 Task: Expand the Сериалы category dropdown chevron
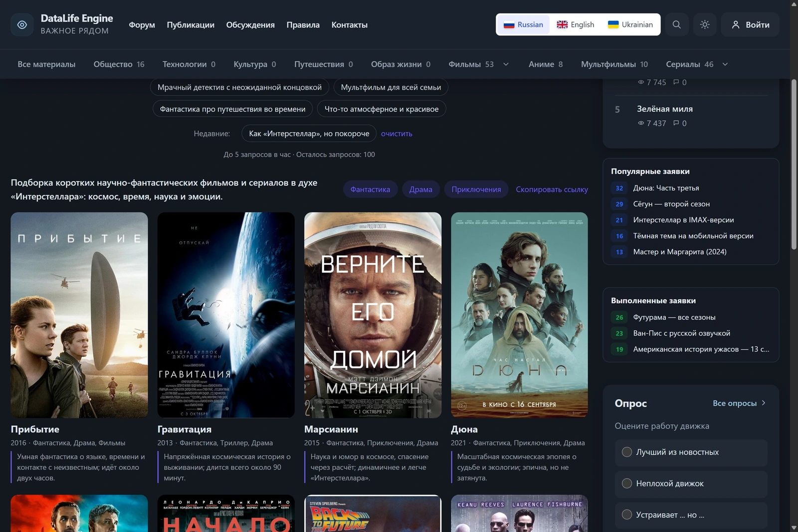725,64
